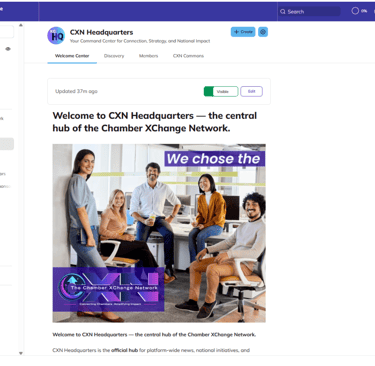375x366 pixels.
Task: Open the space settings gear icon
Action: 263,32
